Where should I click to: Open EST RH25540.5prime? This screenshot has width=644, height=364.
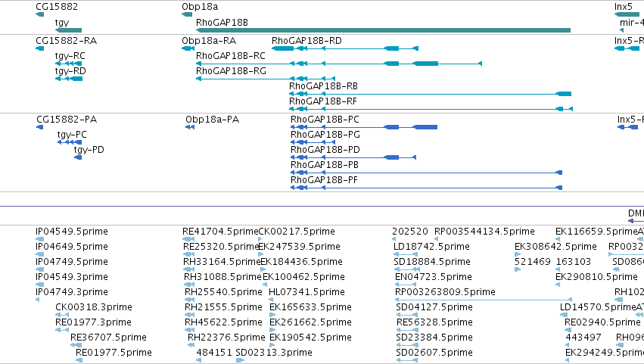(223, 293)
